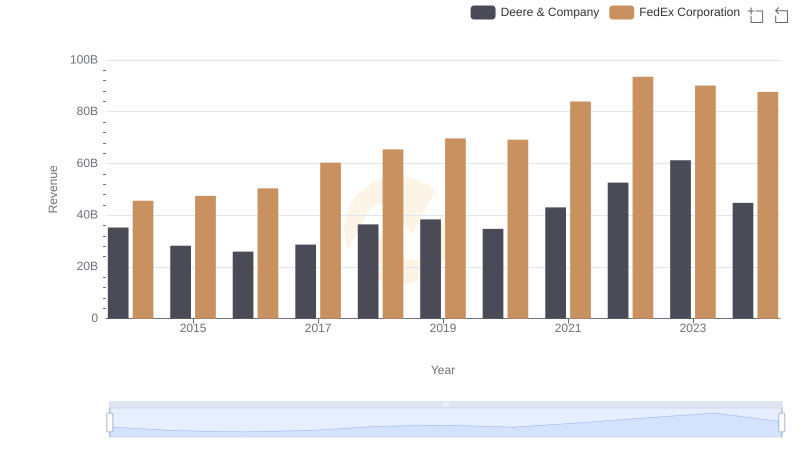Click the 2022 FedEx Corporation bar
Screen dimensions: 800x461
[643, 198]
